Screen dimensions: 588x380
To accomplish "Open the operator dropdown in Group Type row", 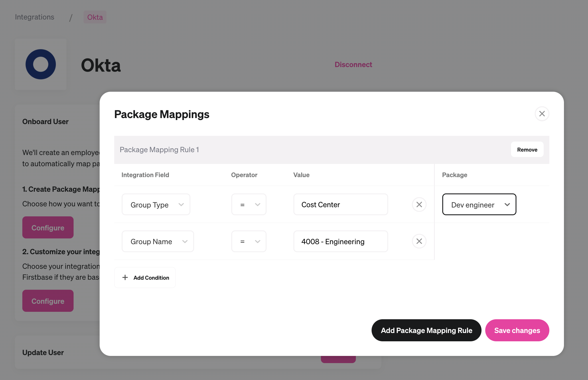I will pos(249,205).
